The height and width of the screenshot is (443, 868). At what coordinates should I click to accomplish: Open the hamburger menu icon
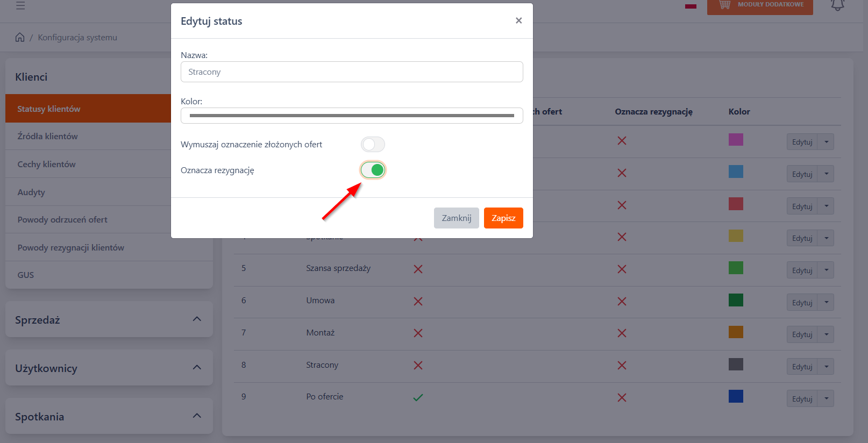[x=20, y=5]
